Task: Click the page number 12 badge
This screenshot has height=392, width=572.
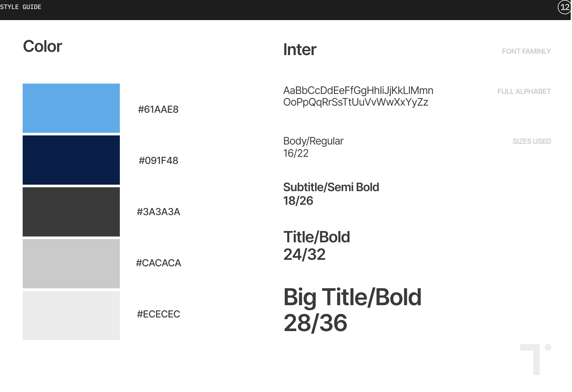Action: click(565, 7)
